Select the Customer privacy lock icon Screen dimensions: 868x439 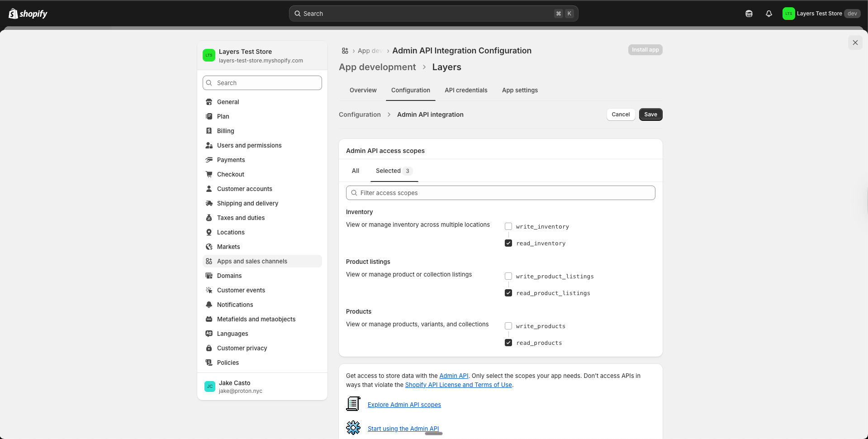[209, 348]
